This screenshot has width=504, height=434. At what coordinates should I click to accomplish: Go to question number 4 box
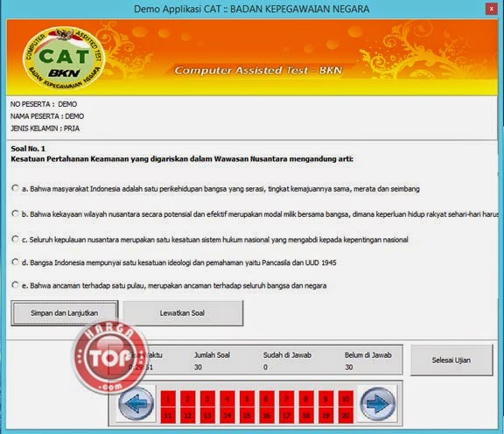coord(227,399)
